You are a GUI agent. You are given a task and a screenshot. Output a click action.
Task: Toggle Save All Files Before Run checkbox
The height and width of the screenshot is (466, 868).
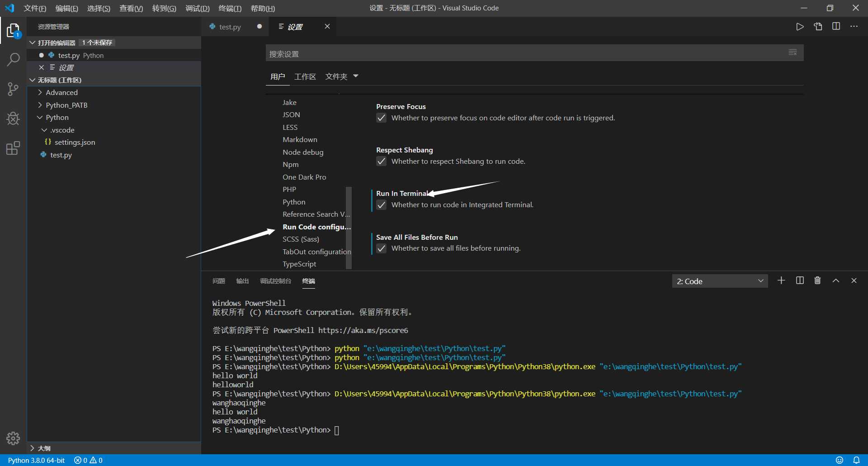pyautogui.click(x=382, y=248)
